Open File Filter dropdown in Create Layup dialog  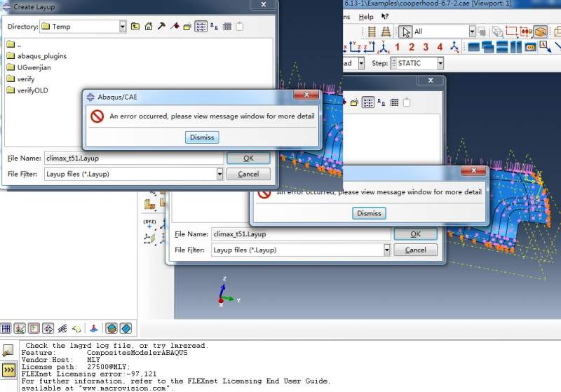click(219, 174)
